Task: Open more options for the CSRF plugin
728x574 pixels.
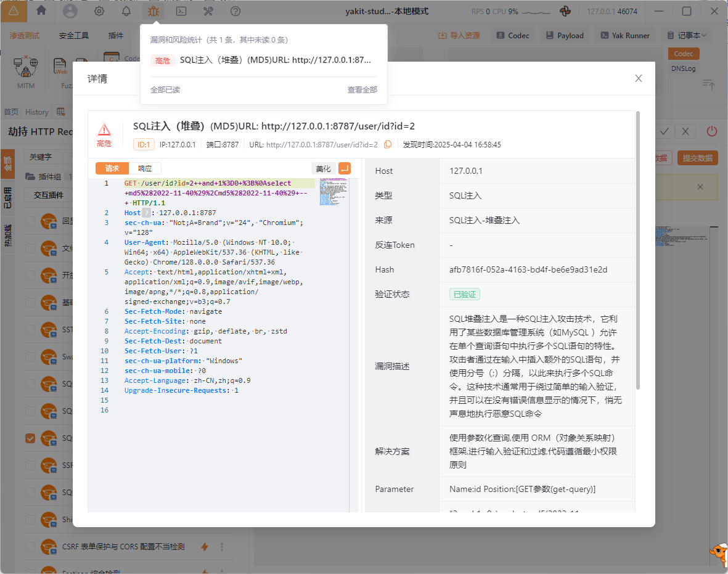Action: click(222, 547)
